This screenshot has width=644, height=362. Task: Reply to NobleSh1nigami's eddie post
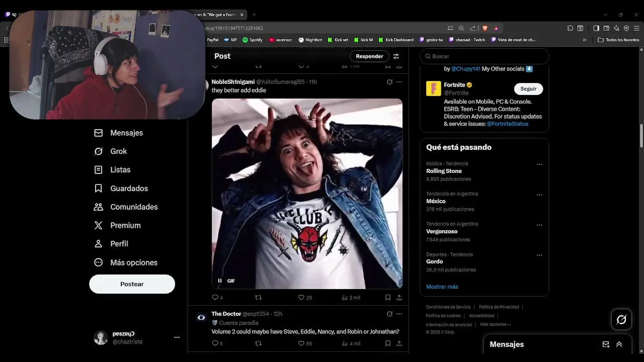[x=215, y=297]
